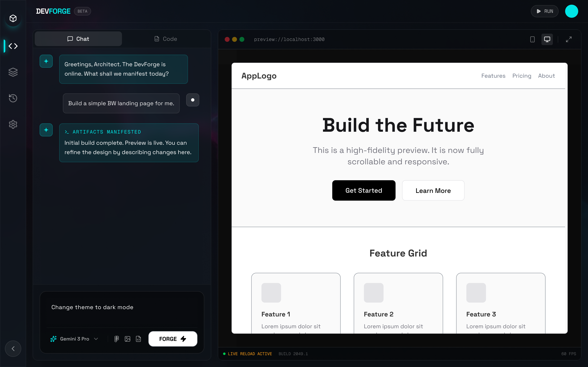
Task: Open the history clock sidebar icon
Action: 13,98
